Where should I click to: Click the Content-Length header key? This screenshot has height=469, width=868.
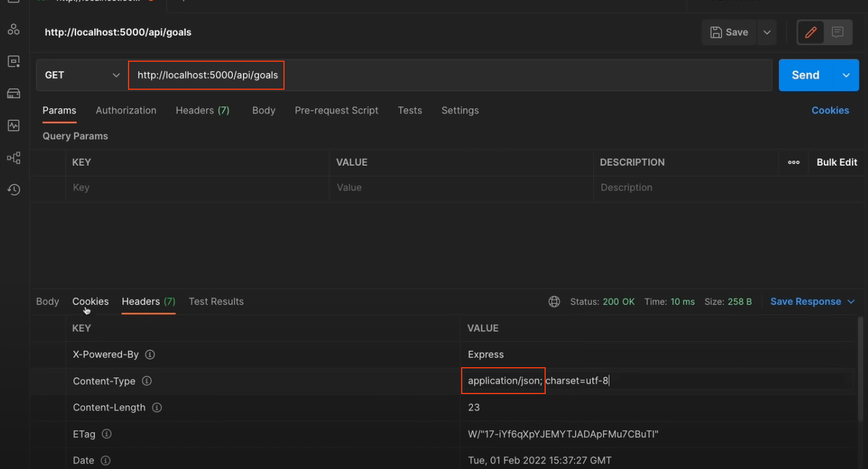tap(109, 407)
